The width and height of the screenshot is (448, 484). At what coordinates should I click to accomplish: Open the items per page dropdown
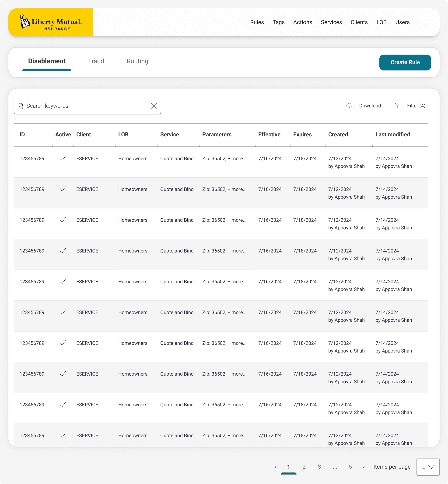[428, 467]
